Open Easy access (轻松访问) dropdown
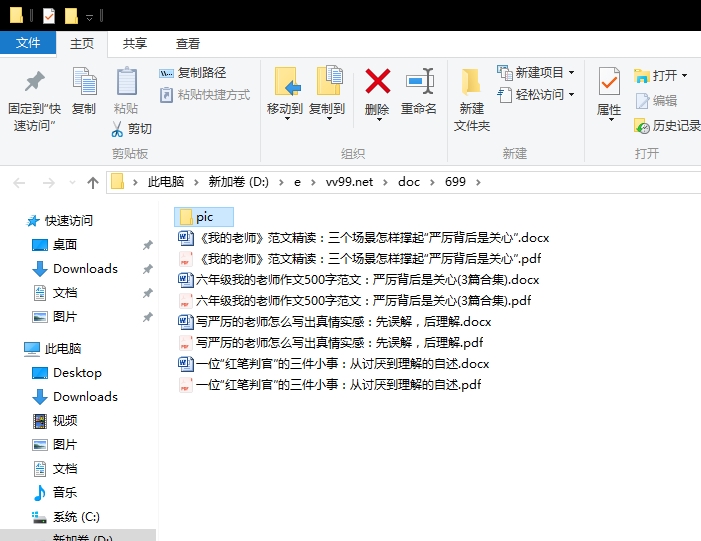Viewport: 701px width, 541px height. coord(536,95)
